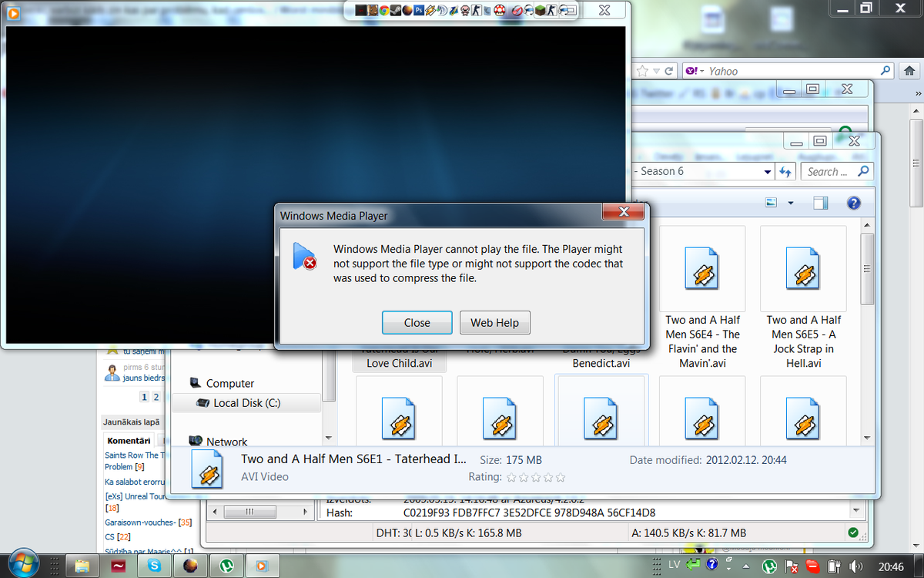Launch the red mushroom game icon in dock
The width and height of the screenshot is (924, 578).
pyautogui.click(x=500, y=10)
